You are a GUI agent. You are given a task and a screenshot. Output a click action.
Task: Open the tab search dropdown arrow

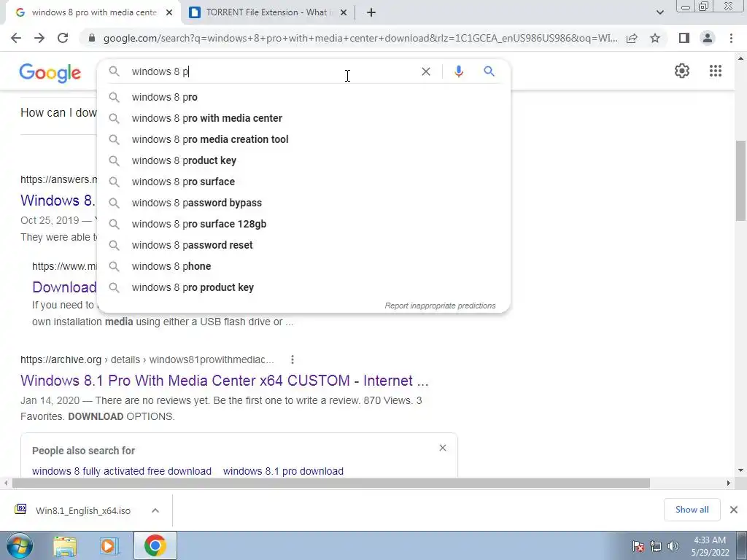pyautogui.click(x=659, y=12)
